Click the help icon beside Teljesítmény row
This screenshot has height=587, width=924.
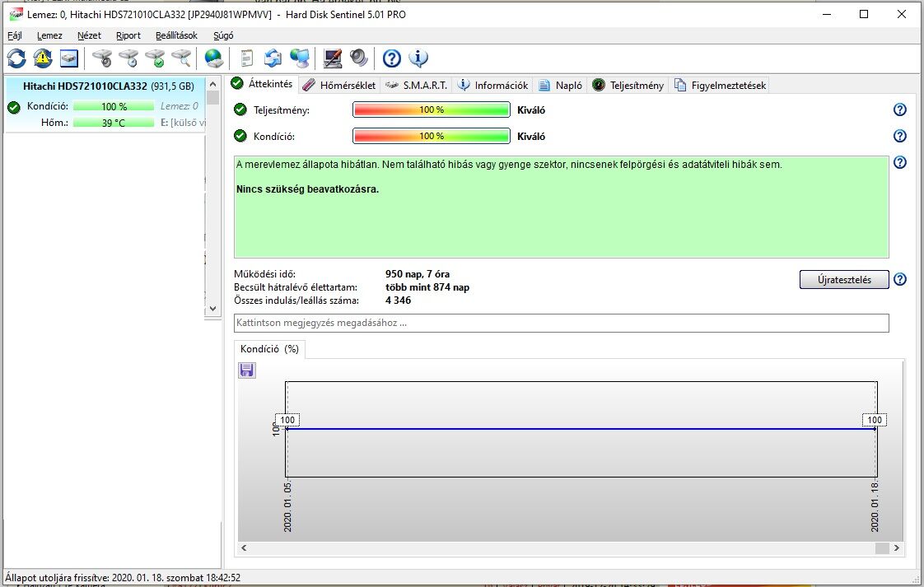point(900,109)
